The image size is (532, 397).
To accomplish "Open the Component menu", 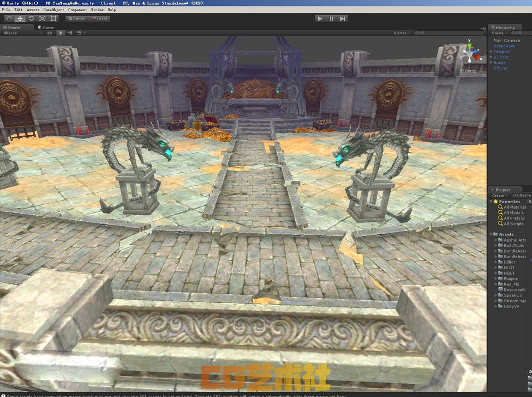I will [x=77, y=10].
